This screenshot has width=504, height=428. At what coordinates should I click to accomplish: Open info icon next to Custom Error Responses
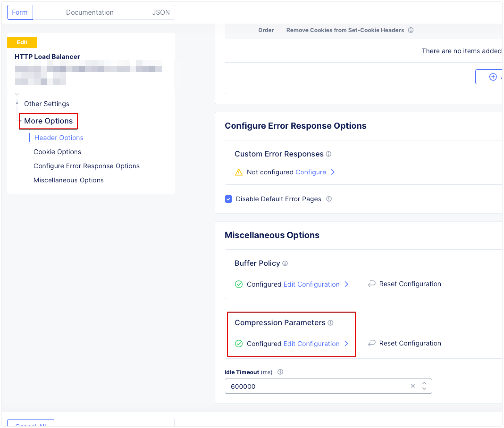328,154
